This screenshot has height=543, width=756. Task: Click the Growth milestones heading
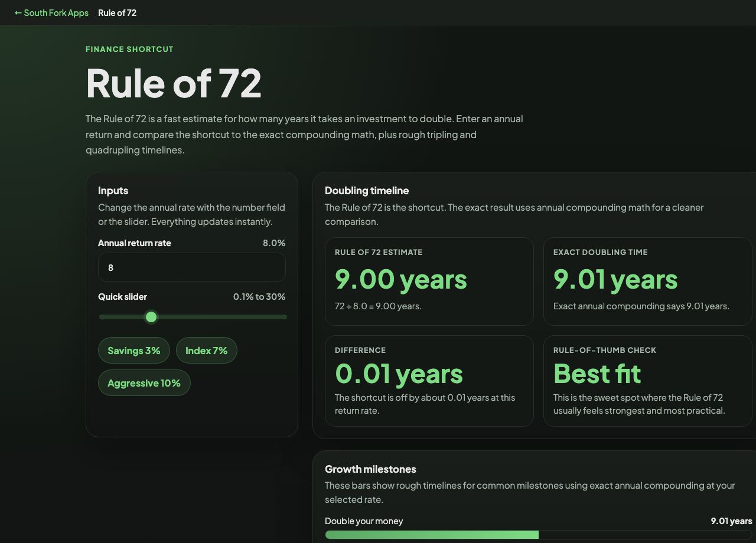coord(370,469)
